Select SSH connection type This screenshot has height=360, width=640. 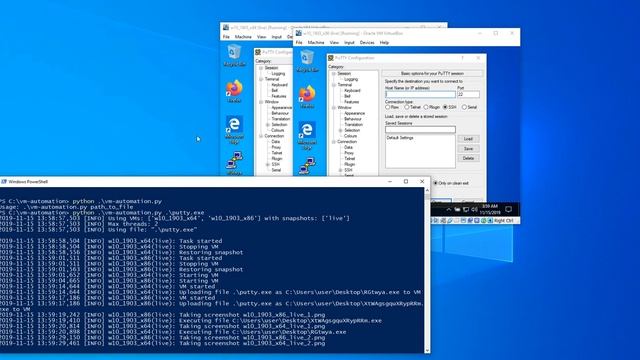(x=450, y=107)
